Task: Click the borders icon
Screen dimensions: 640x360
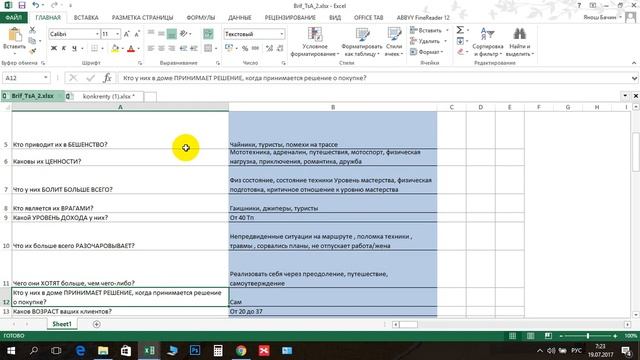Action: [x=94, y=48]
